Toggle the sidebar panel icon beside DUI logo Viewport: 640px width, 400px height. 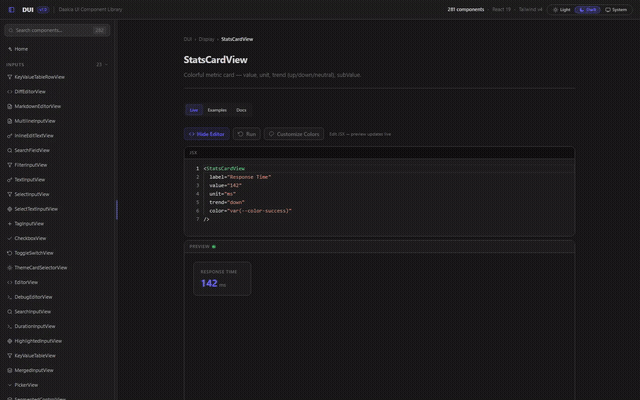click(x=11, y=10)
